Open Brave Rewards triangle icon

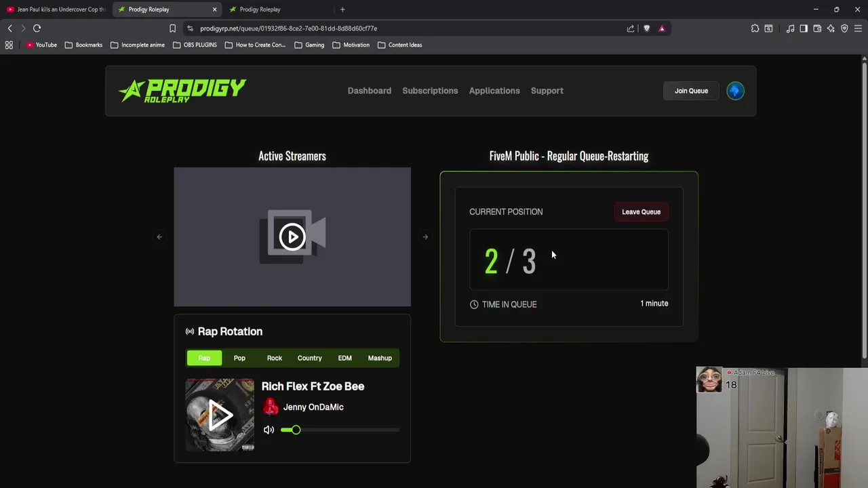click(662, 28)
